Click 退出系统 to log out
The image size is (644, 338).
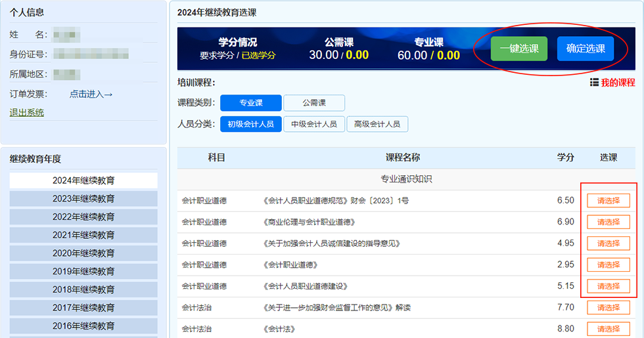click(x=27, y=112)
